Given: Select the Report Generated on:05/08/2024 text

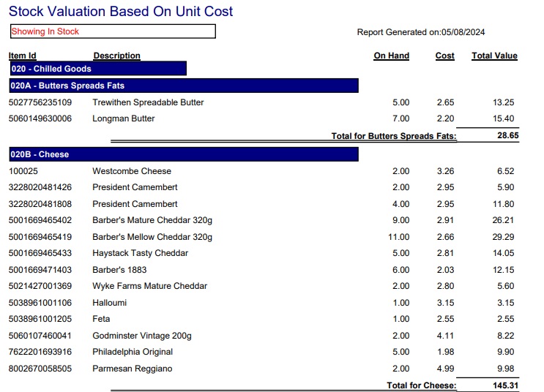Looking at the screenshot, I should point(421,32).
